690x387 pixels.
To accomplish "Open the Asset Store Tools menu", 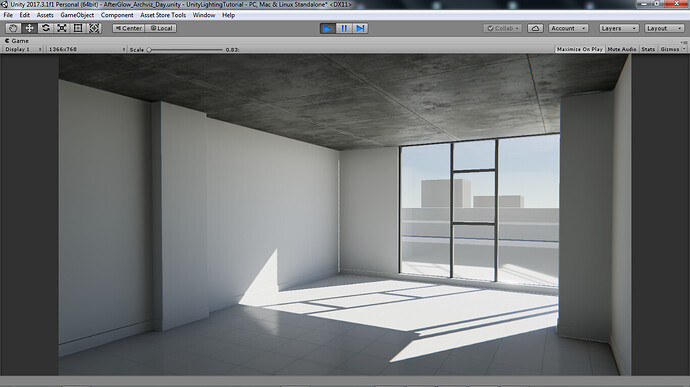I will [163, 15].
